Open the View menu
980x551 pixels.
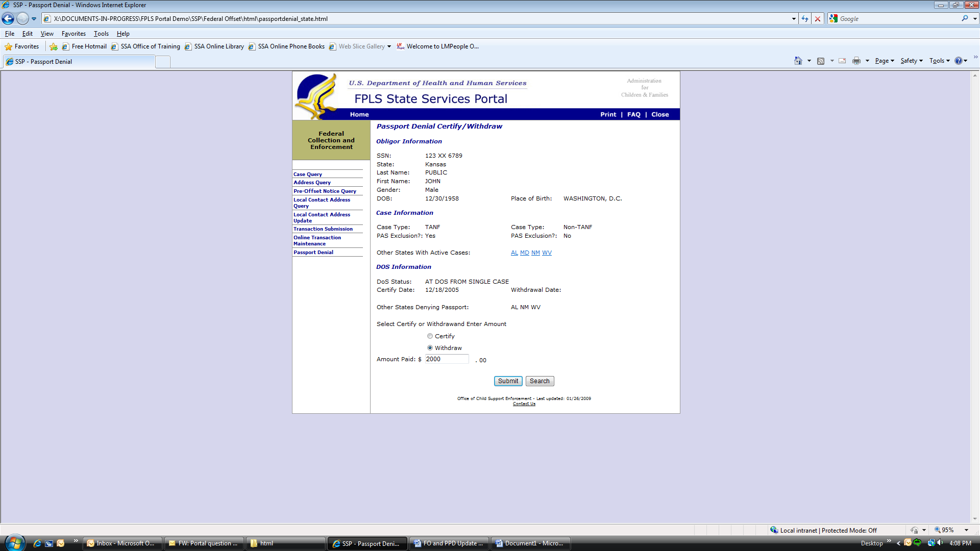tap(47, 34)
